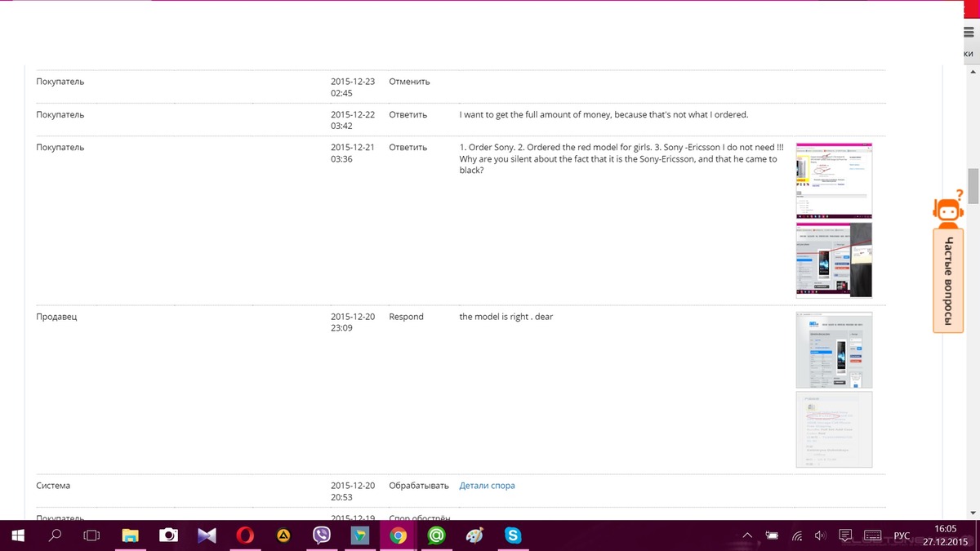
Task: Open Visual Studio from the taskbar
Action: (x=207, y=535)
